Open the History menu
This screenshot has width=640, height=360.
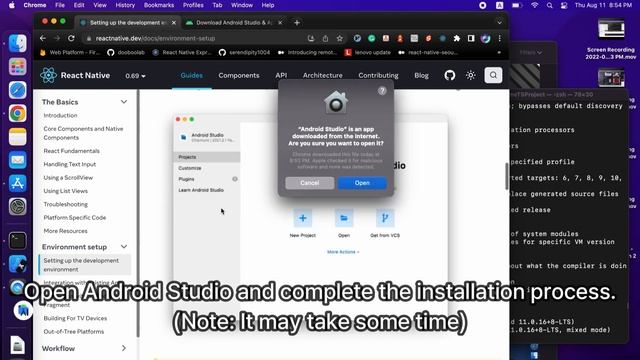pos(125,5)
